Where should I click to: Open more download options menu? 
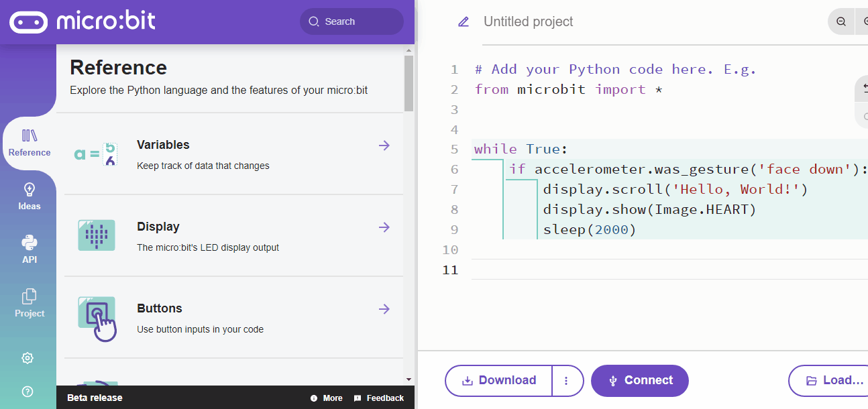click(x=567, y=381)
